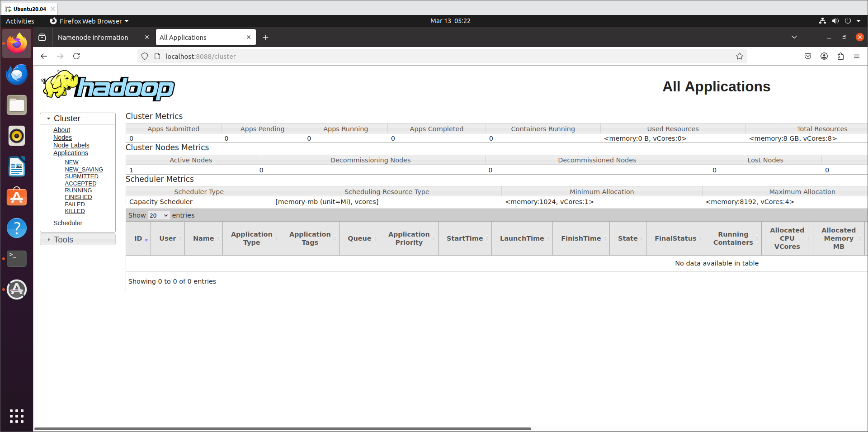868x432 pixels.
Task: Open the Firefox application menu
Action: click(857, 56)
